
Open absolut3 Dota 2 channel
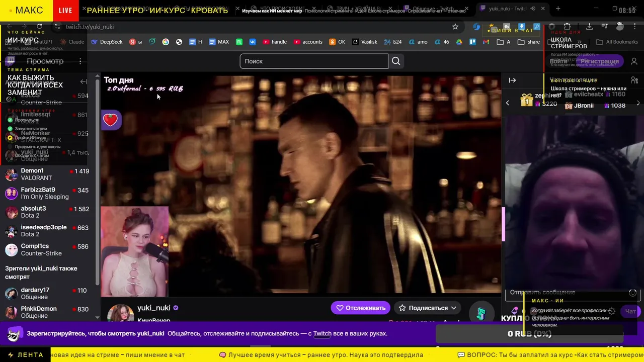pos(47,212)
